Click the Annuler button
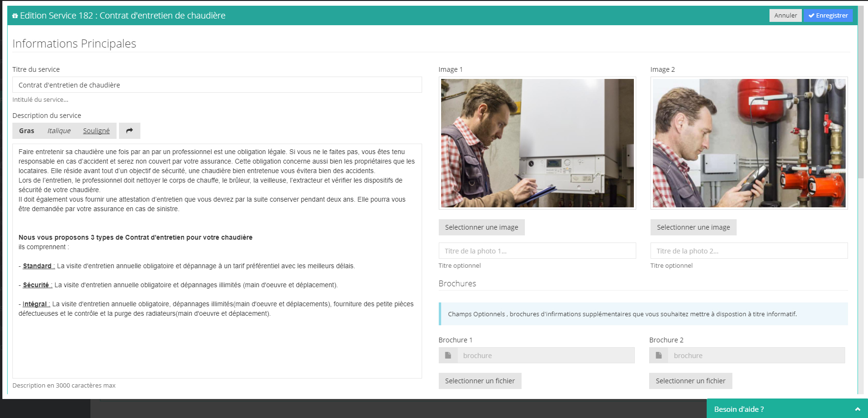The width and height of the screenshot is (868, 418). (785, 16)
